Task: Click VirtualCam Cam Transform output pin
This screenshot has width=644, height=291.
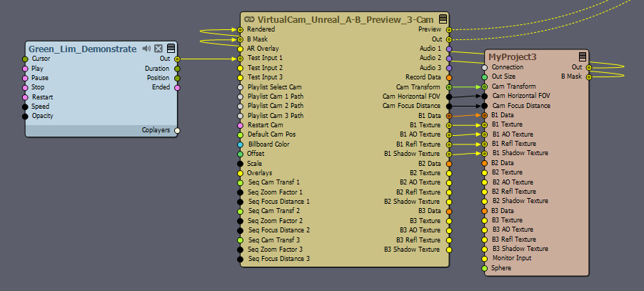Action: 449,87
